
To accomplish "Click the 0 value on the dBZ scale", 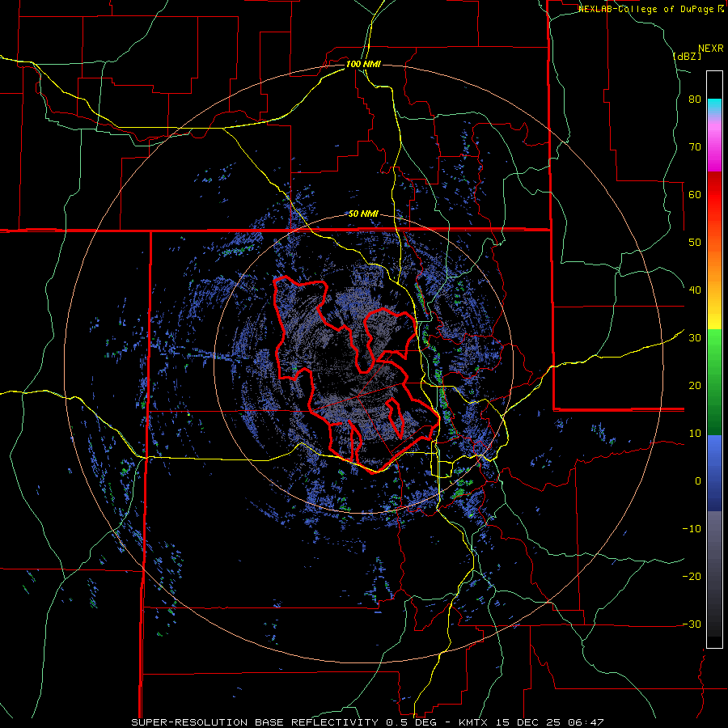I will [698, 481].
